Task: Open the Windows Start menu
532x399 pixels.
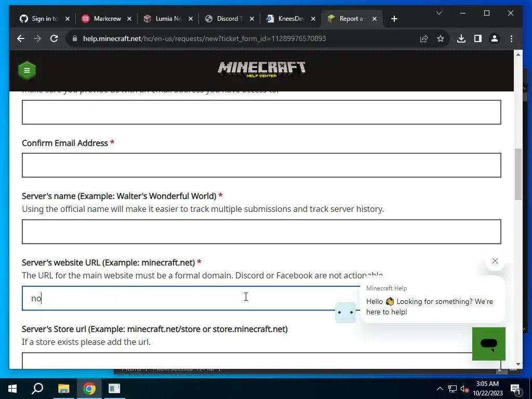Action: click(x=12, y=389)
